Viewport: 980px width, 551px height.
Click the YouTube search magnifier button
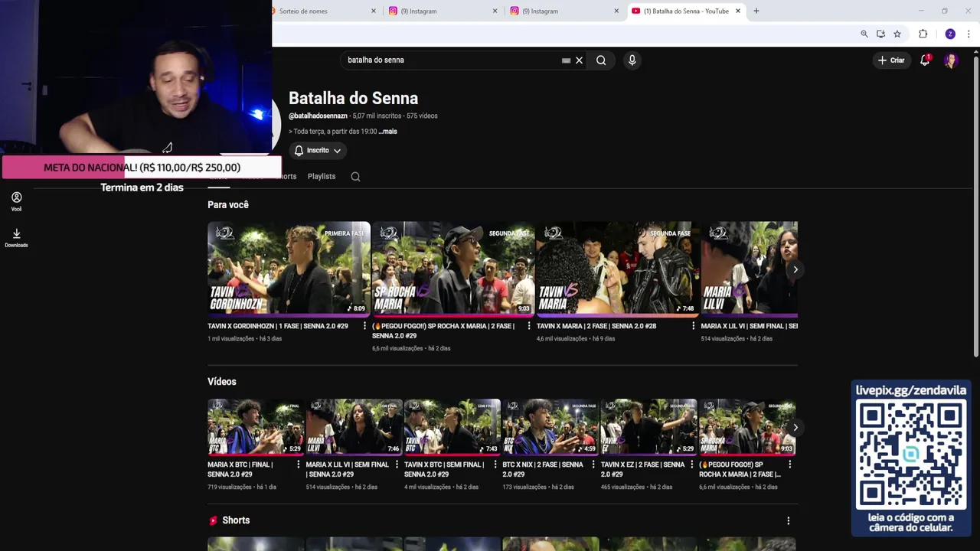click(601, 60)
